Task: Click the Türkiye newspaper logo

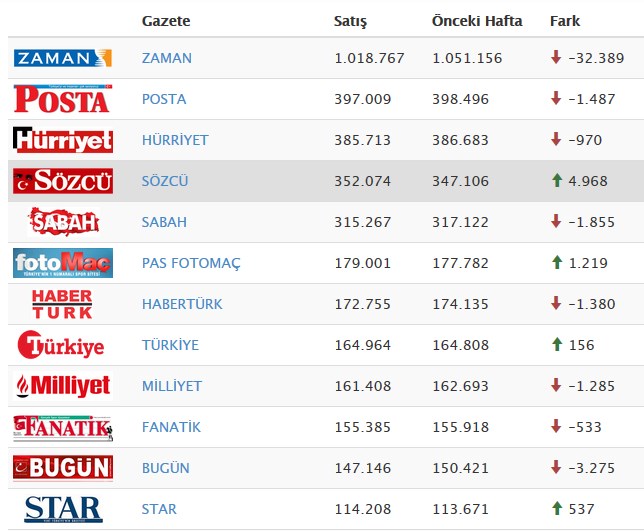Action: point(62,345)
